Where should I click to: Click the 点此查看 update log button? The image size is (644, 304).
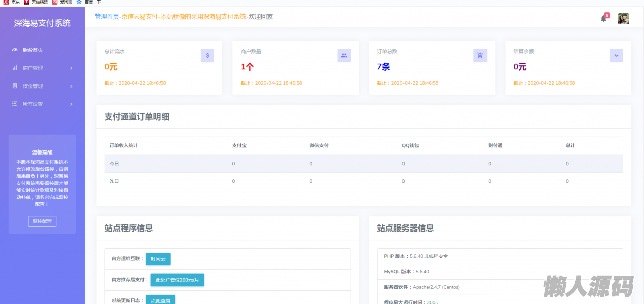tap(160, 300)
